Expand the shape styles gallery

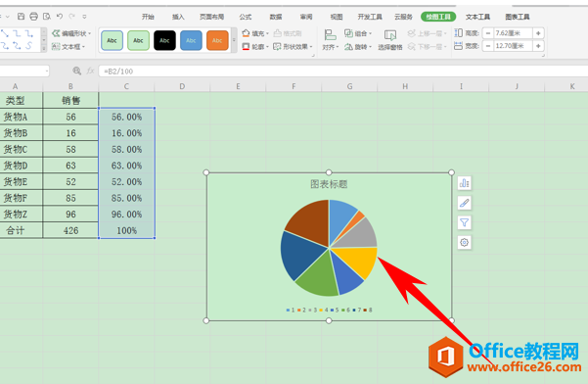[234, 40]
